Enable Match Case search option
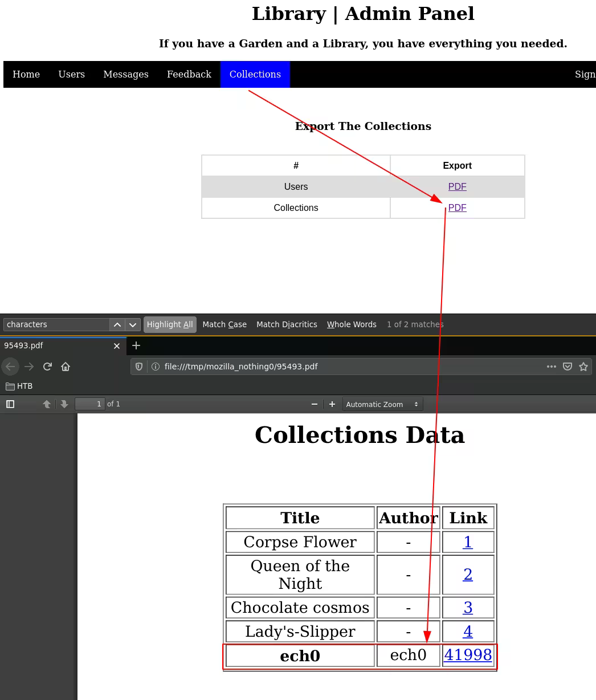 [x=224, y=324]
